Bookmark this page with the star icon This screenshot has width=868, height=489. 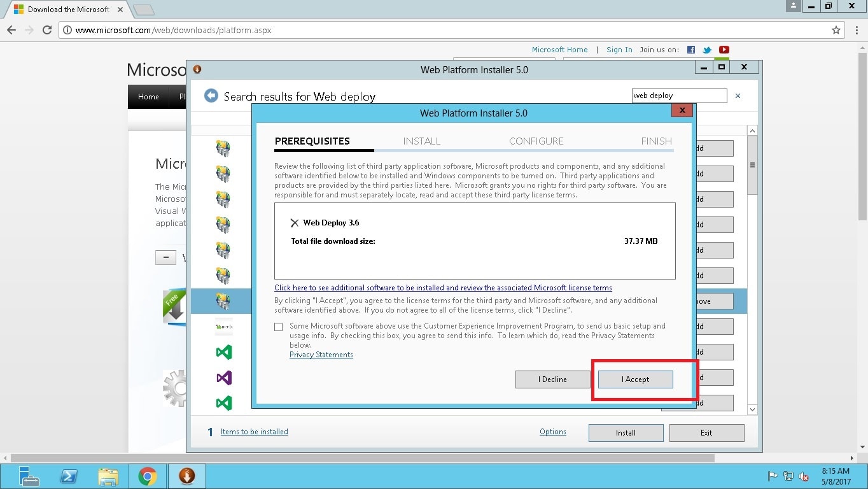coord(836,30)
